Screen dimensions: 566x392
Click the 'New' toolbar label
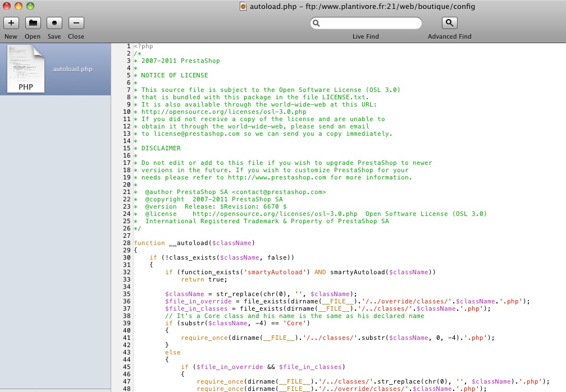tap(11, 36)
